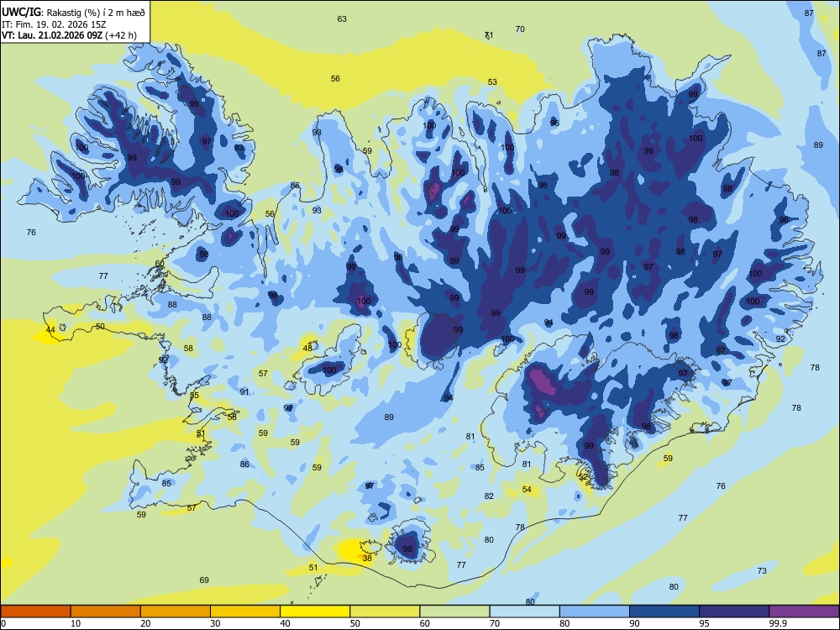Select the legend tick label 95
The image size is (840, 630).
(x=704, y=623)
